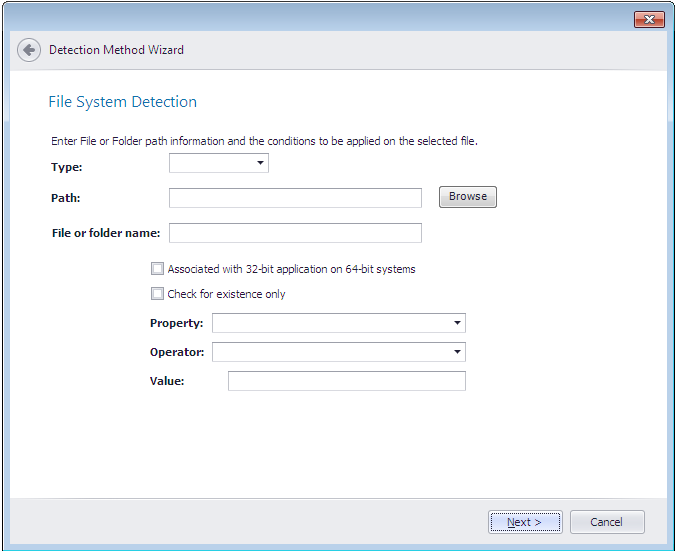Close the Detection Method Wizard window
675x551 pixels.
(649, 20)
